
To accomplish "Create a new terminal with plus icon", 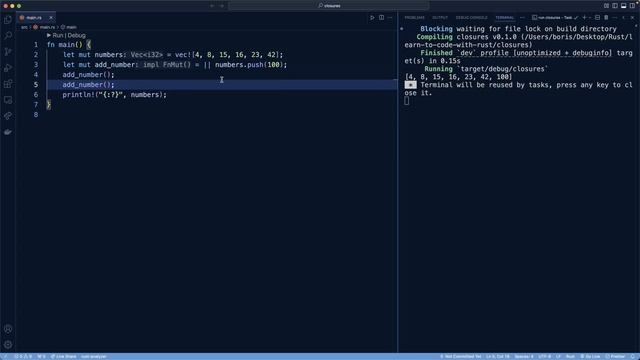I will [584, 18].
